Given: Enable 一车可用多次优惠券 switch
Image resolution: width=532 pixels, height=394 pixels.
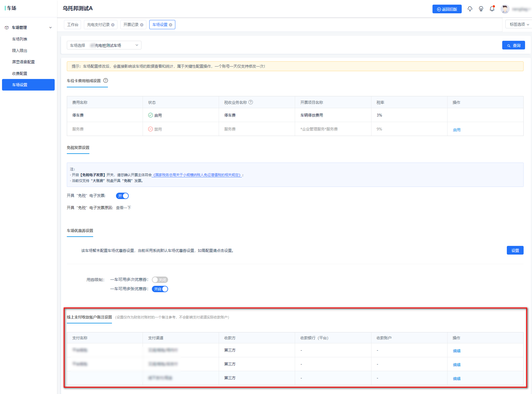Looking at the screenshot, I should coord(160,280).
